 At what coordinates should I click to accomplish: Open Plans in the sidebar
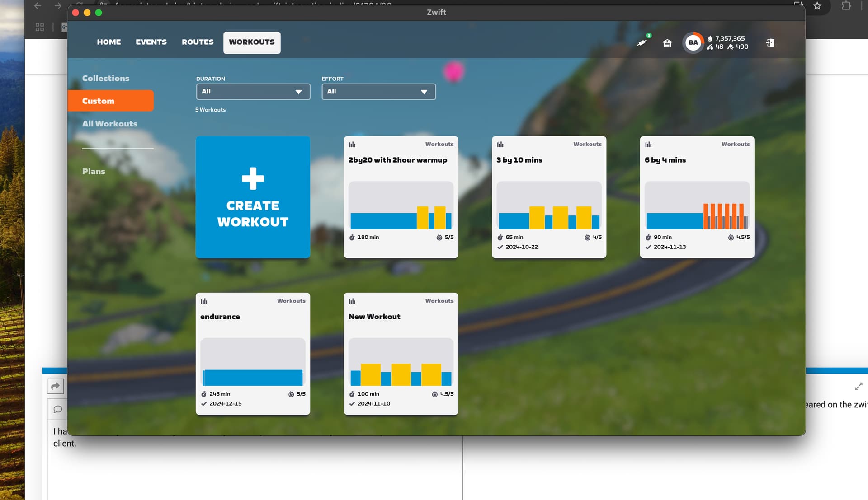(94, 172)
